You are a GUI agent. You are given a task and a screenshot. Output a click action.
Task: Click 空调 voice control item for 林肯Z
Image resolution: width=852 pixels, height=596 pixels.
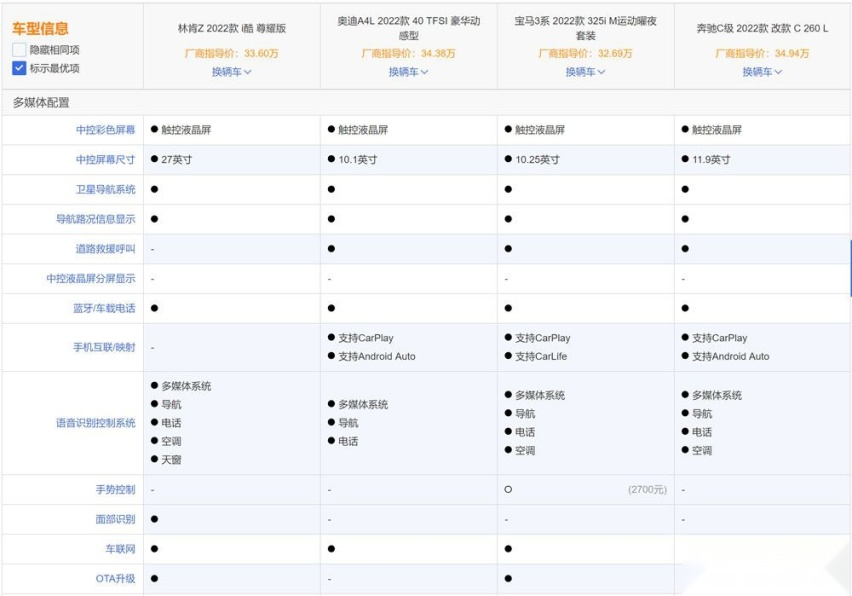(171, 441)
